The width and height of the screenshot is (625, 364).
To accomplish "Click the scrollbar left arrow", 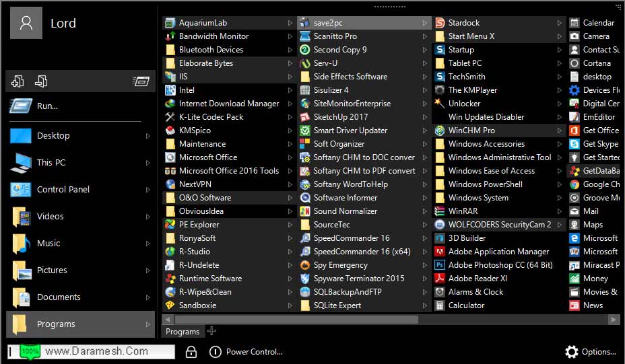I will point(168,320).
